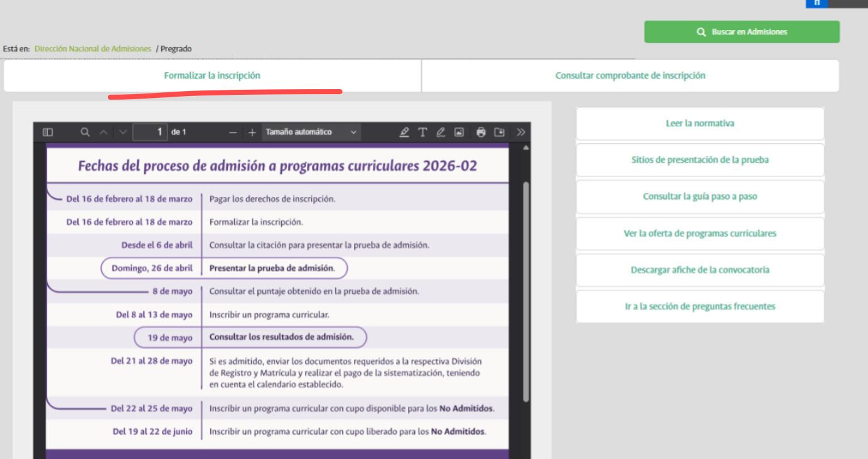
Task: Expand the PDF toolbar tools menu chevrons
Action: 519,132
